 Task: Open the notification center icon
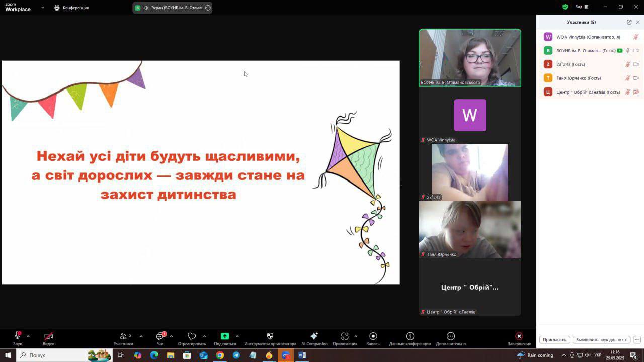(634, 355)
